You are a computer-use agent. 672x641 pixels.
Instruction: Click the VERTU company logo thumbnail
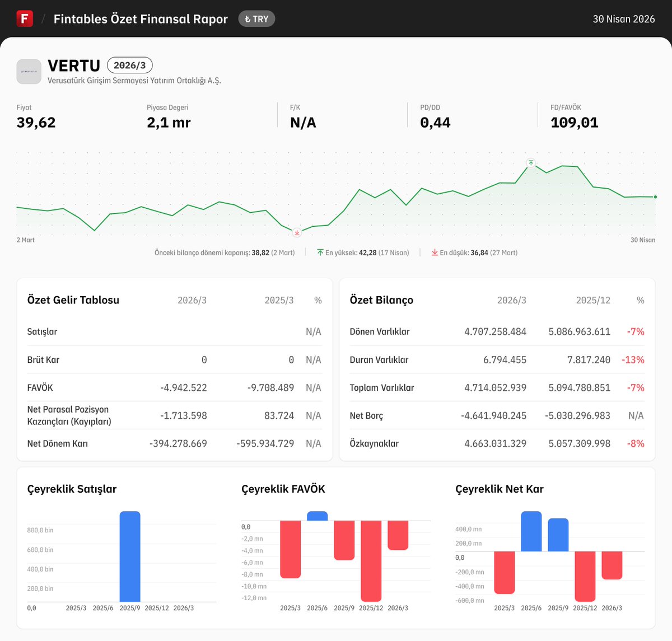coord(29,72)
